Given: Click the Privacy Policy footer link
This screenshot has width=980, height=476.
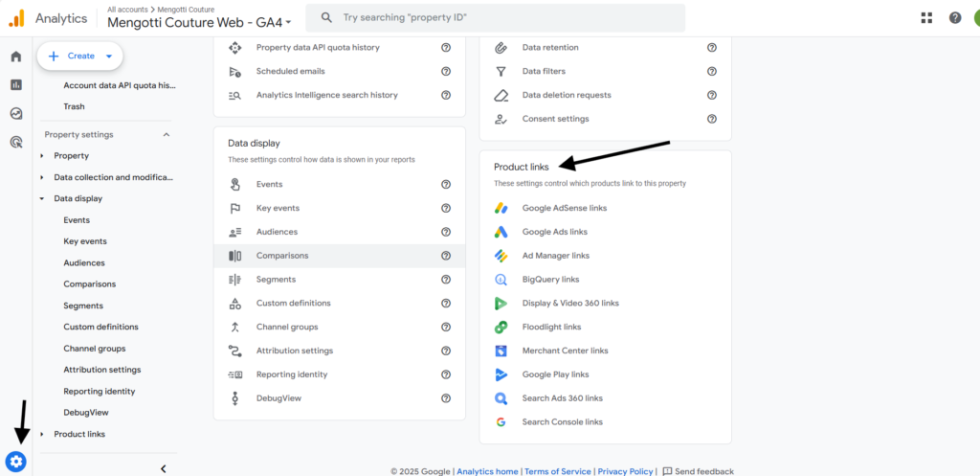Looking at the screenshot, I should click(x=625, y=471).
